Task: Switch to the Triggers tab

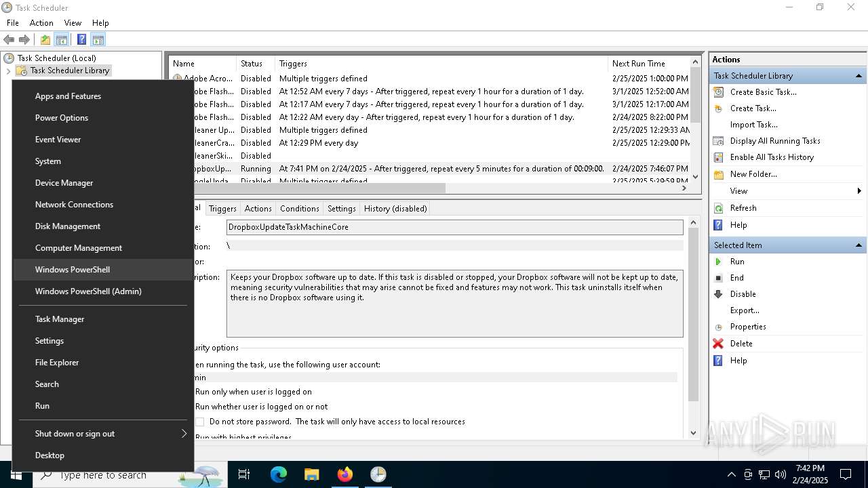Action: point(222,209)
